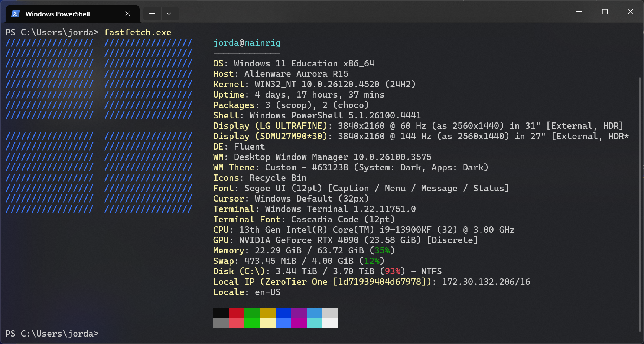Click the dark gray color block
This screenshot has width=644, height=344.
tap(221, 323)
